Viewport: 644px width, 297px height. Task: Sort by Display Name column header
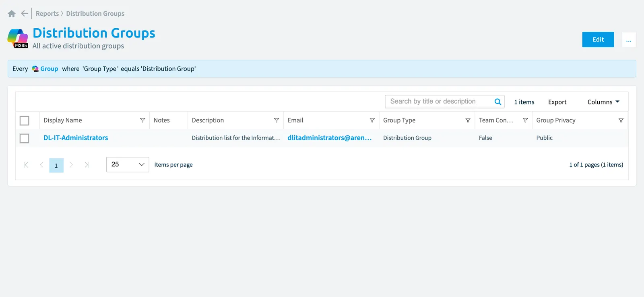pyautogui.click(x=63, y=120)
